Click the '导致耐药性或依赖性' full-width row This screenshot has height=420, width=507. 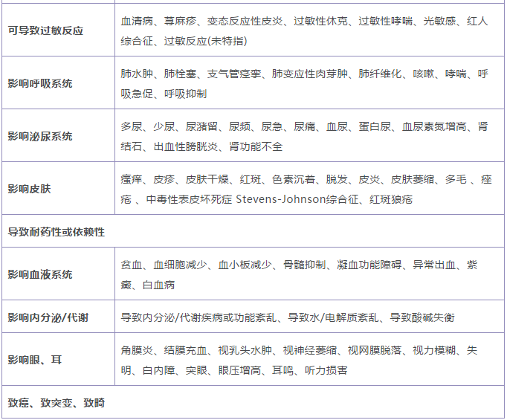pyautogui.click(x=56, y=232)
